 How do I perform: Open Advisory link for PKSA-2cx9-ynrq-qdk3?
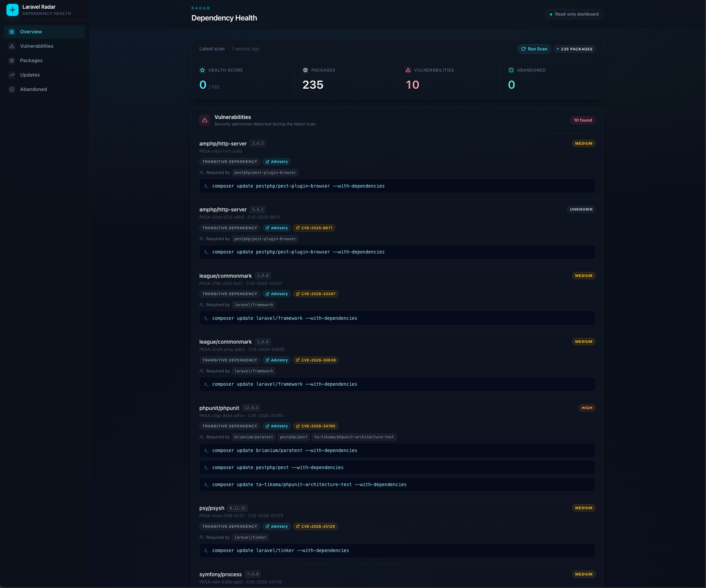click(x=277, y=360)
